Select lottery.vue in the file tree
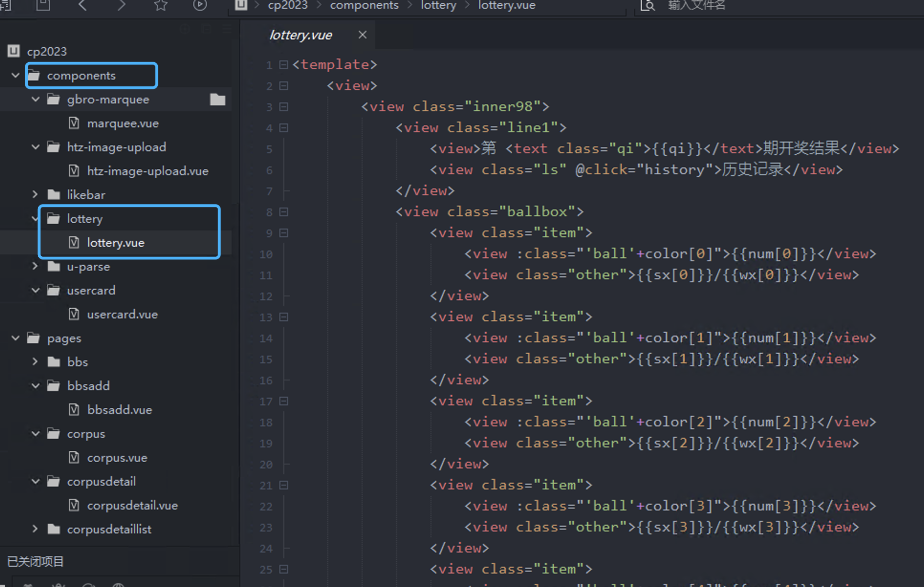 coord(116,242)
